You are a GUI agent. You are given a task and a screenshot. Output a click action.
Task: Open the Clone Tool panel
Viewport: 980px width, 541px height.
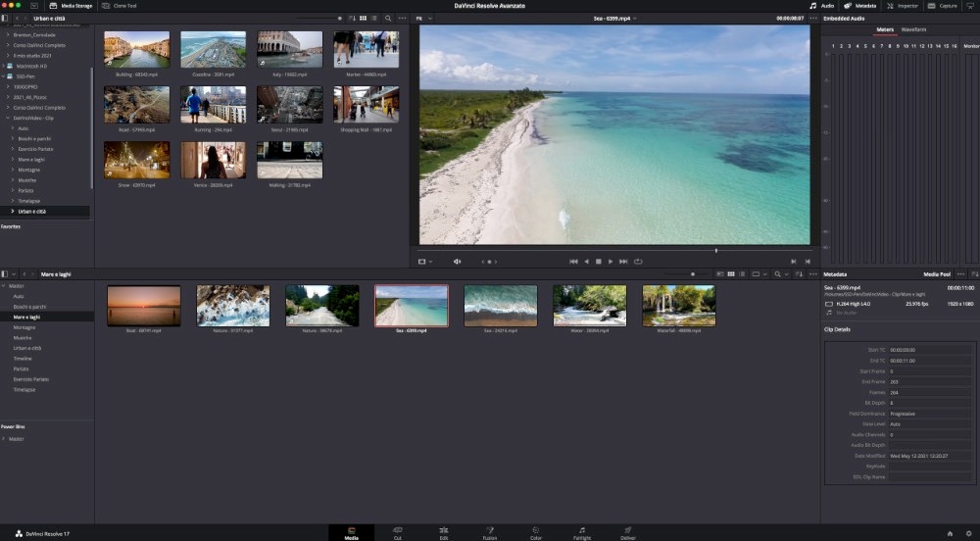[x=120, y=6]
